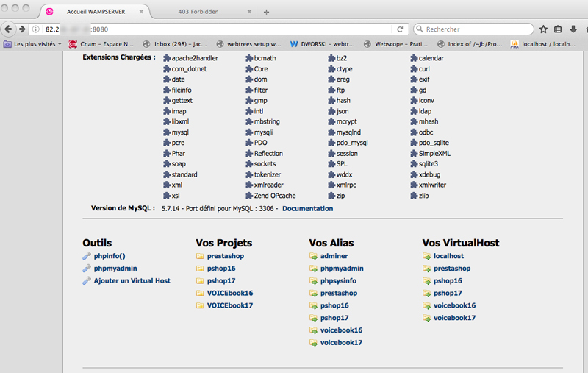Select the Accueil WAMPSERVER tab
Screen dimensions: 588x373
pyautogui.click(x=96, y=12)
